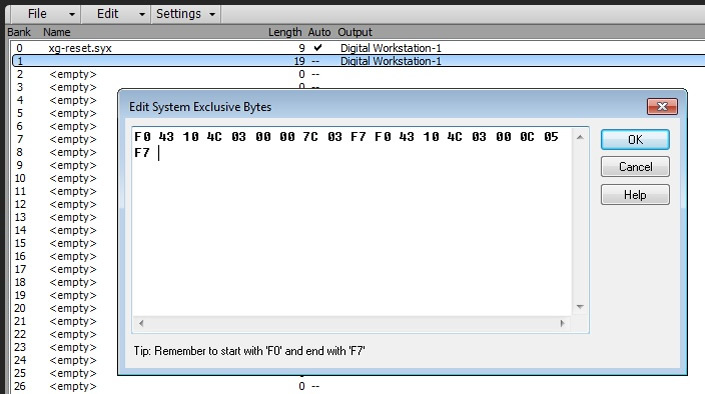Click the Bank column header
705x394 pixels.
pyautogui.click(x=19, y=32)
